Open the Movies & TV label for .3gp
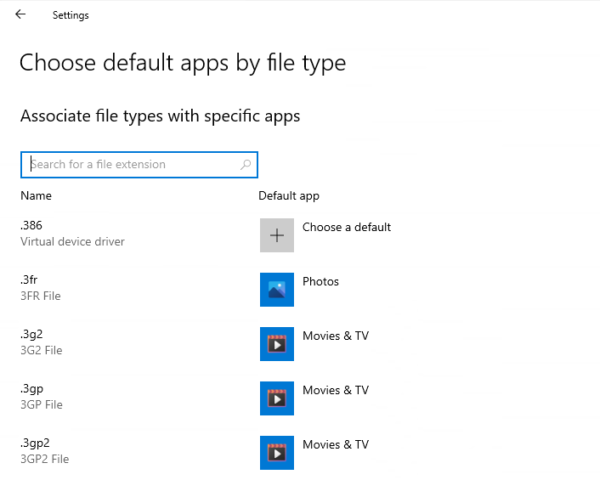 pyautogui.click(x=335, y=390)
